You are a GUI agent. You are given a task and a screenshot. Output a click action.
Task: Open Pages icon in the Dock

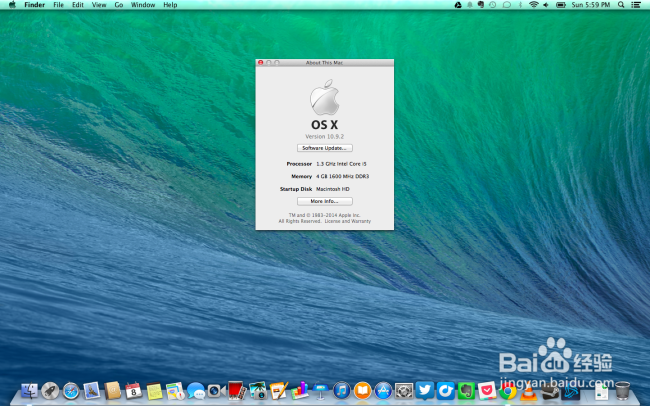point(279,391)
